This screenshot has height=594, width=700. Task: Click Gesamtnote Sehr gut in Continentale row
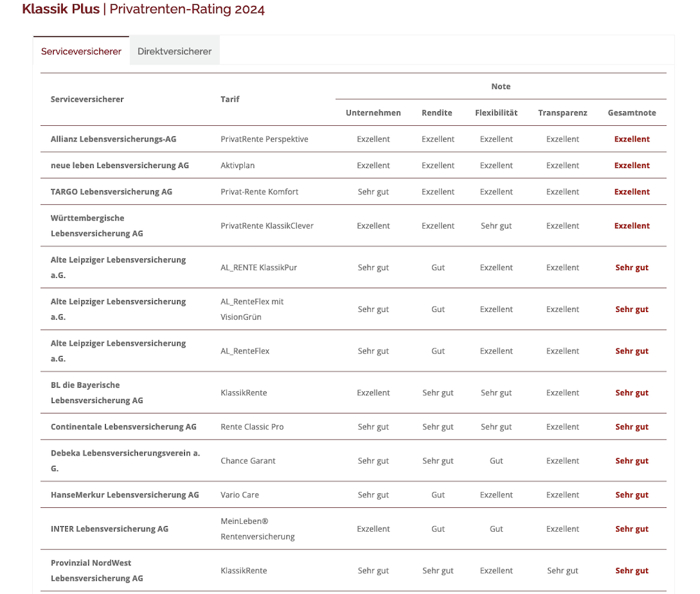point(632,427)
